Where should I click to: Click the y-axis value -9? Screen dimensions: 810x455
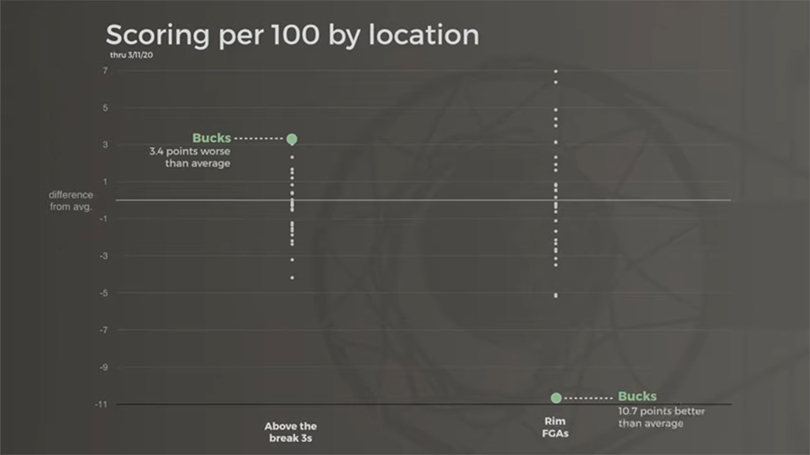102,367
